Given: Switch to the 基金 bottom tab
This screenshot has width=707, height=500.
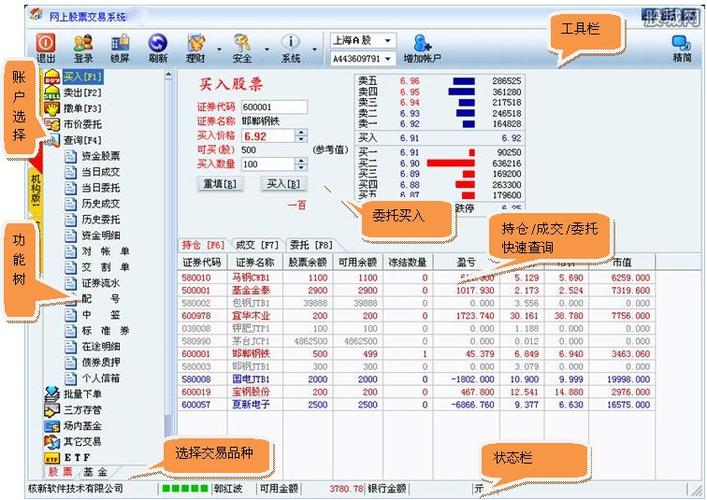Looking at the screenshot, I should click(96, 472).
